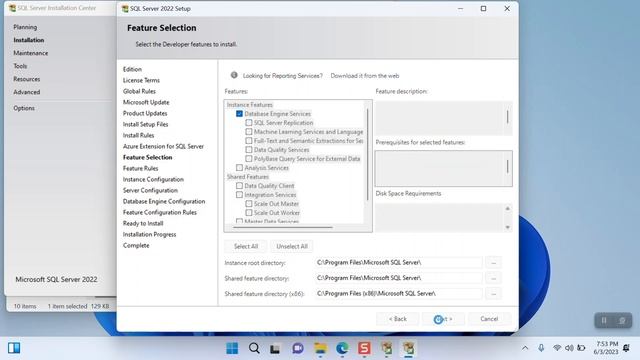Open Download it from the web link
The image size is (640, 360).
365,76
